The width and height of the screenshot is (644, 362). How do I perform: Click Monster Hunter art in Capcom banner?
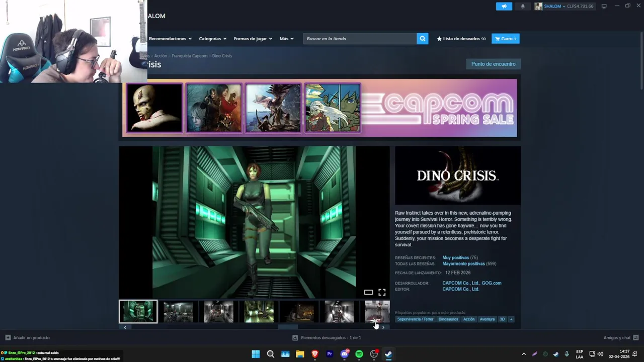click(273, 108)
